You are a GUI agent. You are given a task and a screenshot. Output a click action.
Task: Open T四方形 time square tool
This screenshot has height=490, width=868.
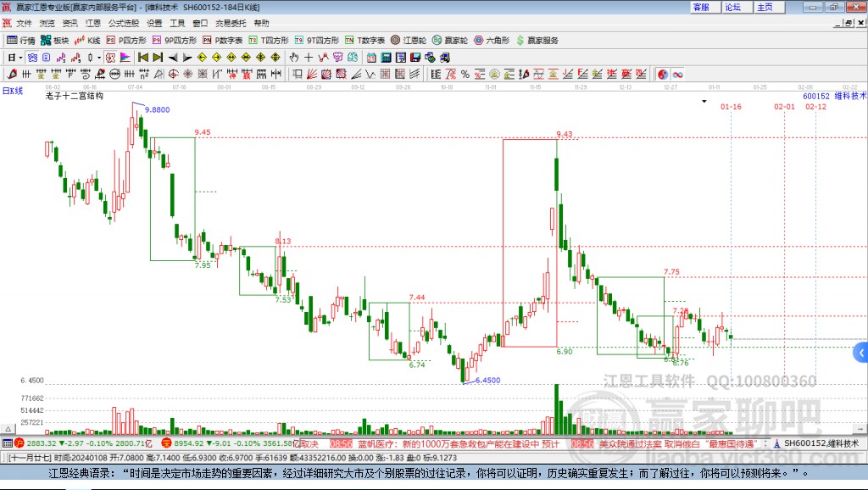(x=269, y=41)
